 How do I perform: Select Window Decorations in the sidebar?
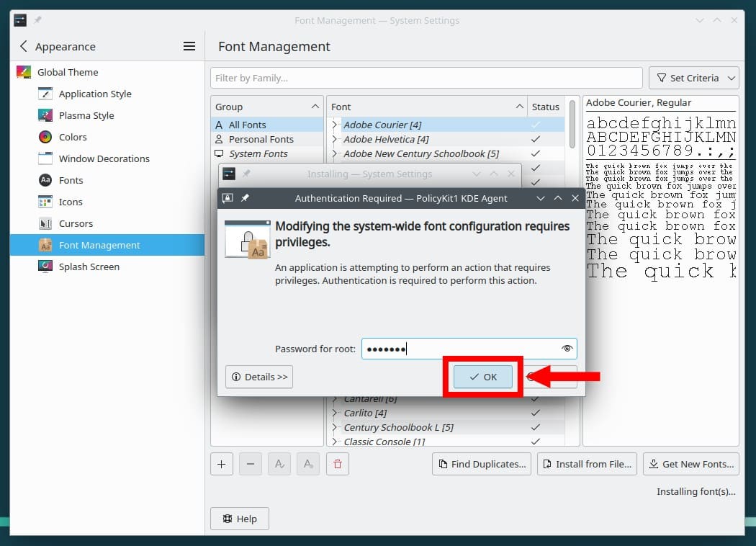(105, 158)
